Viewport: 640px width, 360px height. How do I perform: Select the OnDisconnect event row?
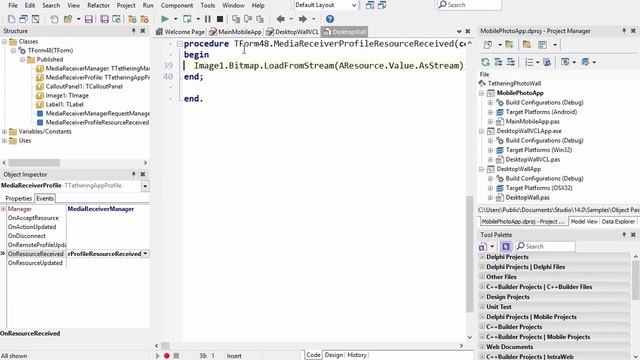click(x=78, y=236)
